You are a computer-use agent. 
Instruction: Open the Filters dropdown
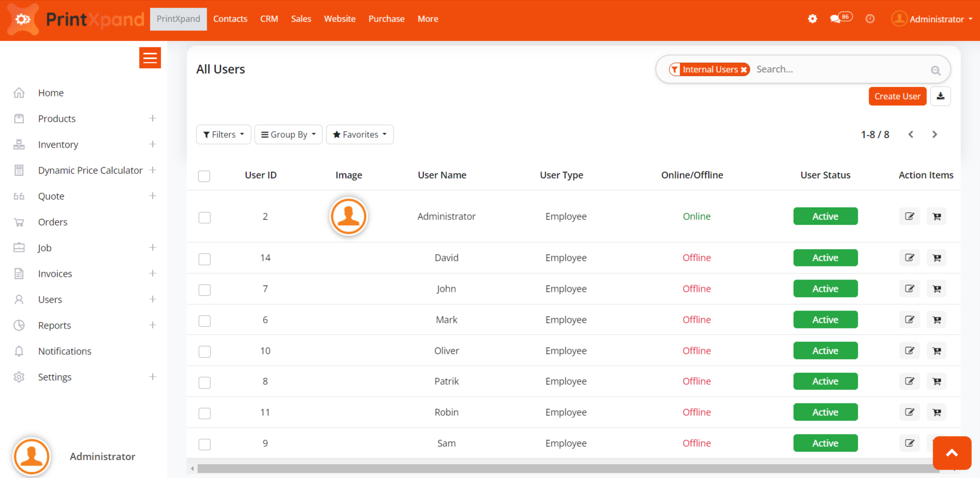click(x=224, y=134)
